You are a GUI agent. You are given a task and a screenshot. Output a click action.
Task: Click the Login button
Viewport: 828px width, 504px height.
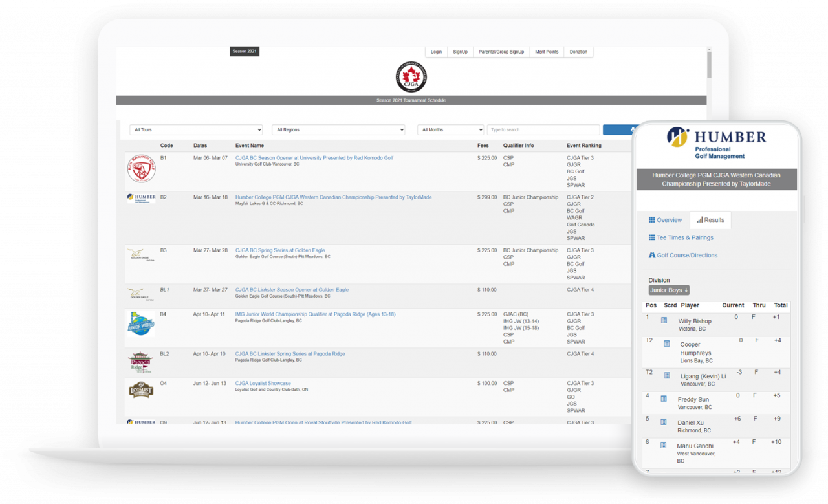click(436, 52)
